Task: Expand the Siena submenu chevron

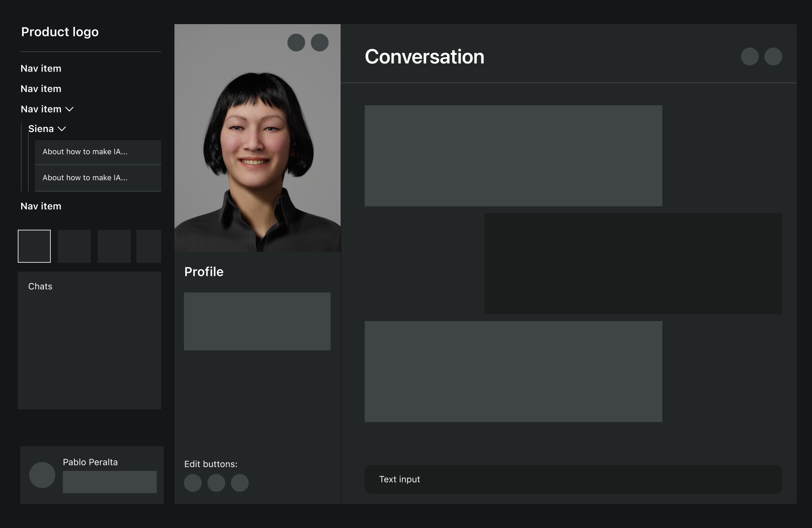Action: click(x=62, y=129)
